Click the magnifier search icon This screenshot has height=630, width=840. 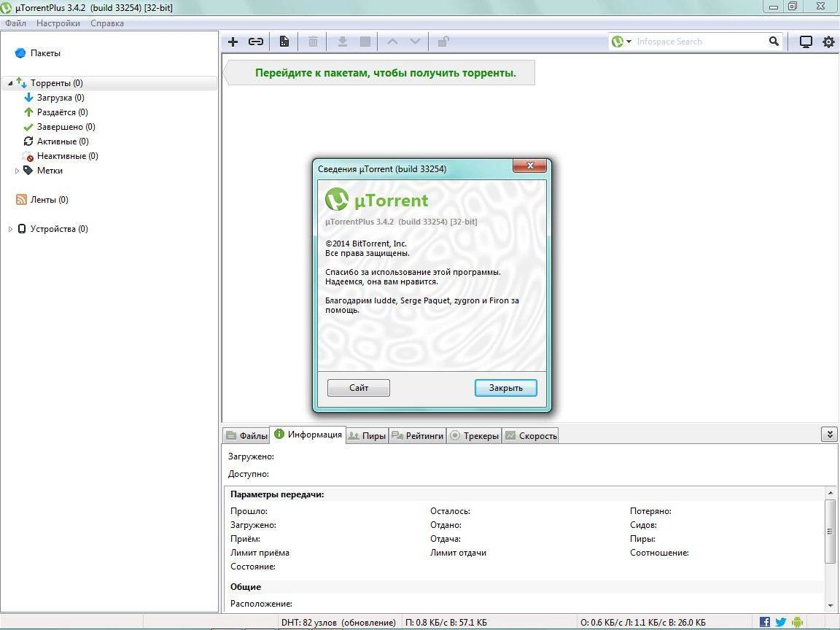click(x=774, y=42)
